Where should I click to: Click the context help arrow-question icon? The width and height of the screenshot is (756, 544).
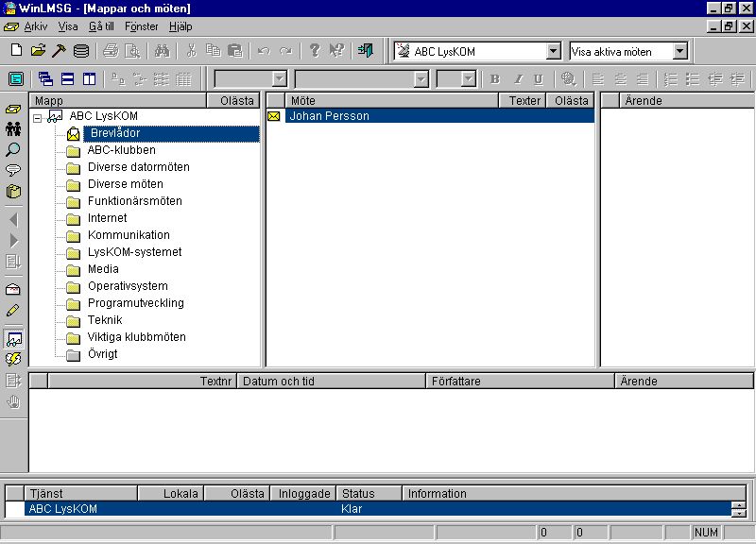click(336, 50)
